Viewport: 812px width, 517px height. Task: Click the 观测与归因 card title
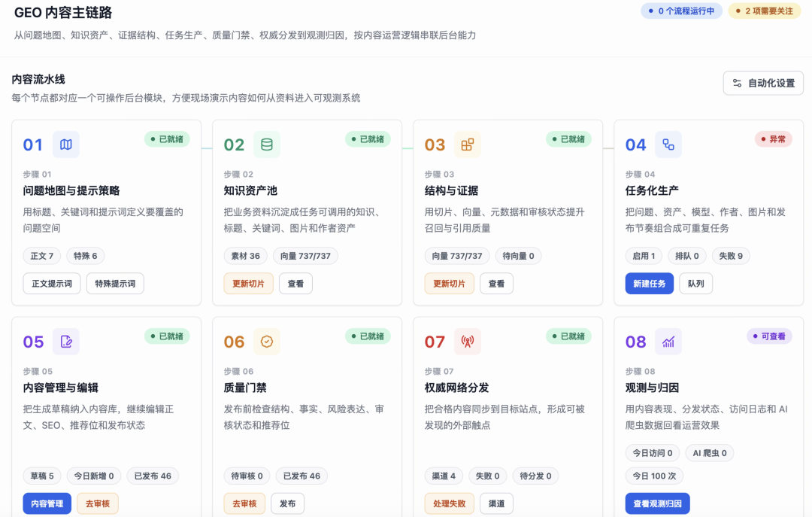(652, 388)
